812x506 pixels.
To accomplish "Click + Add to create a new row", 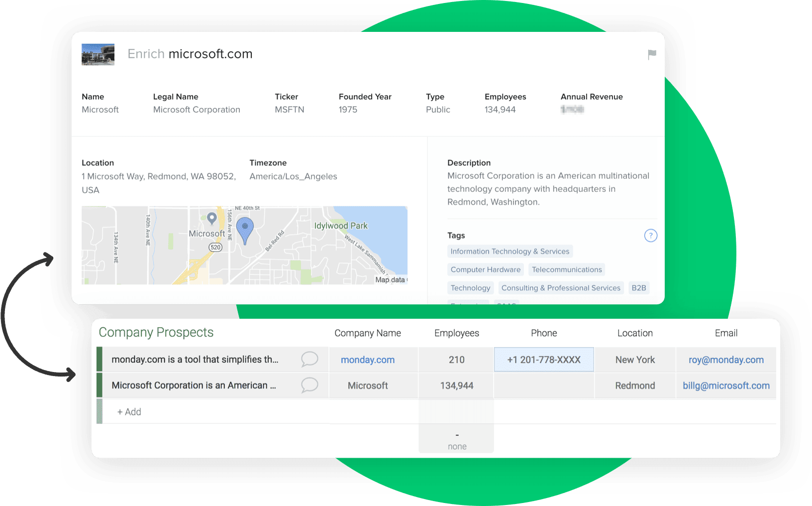I will point(129,412).
